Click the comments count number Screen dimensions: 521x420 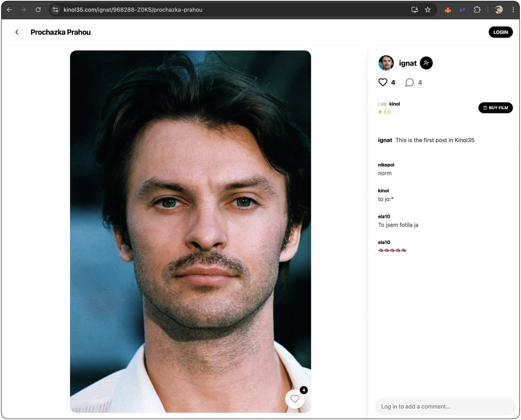point(420,82)
